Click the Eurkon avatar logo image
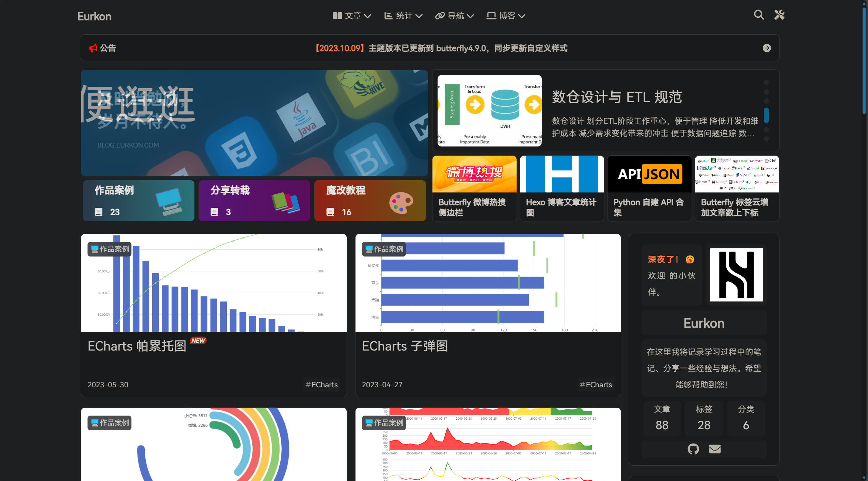The width and height of the screenshot is (868, 481). (736, 275)
